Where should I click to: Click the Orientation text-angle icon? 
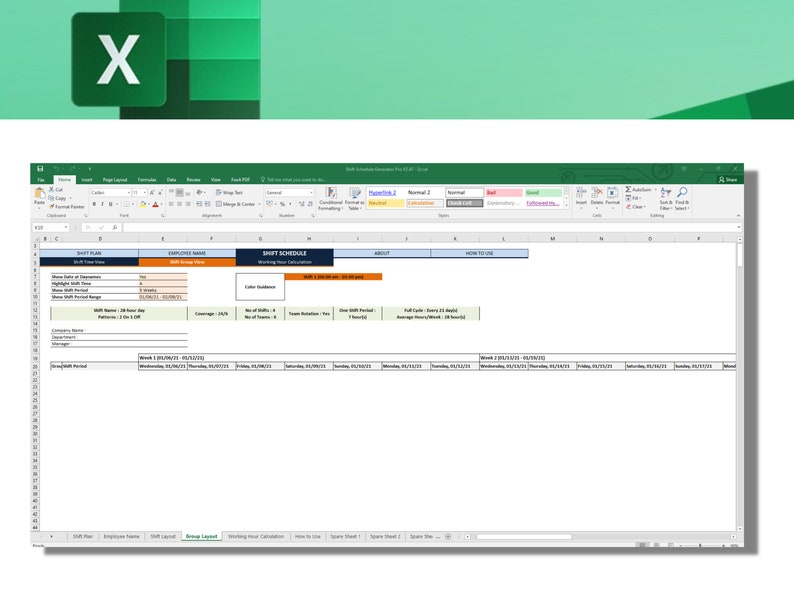point(200,193)
